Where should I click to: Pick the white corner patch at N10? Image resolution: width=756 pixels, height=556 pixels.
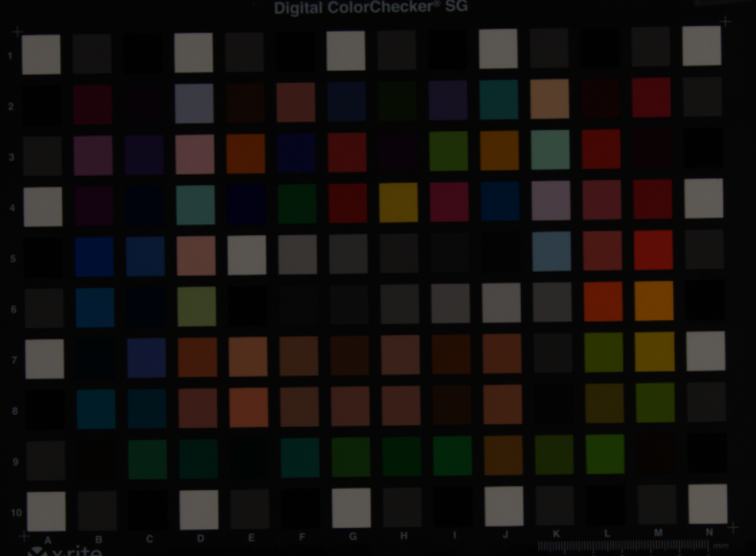[x=708, y=504]
